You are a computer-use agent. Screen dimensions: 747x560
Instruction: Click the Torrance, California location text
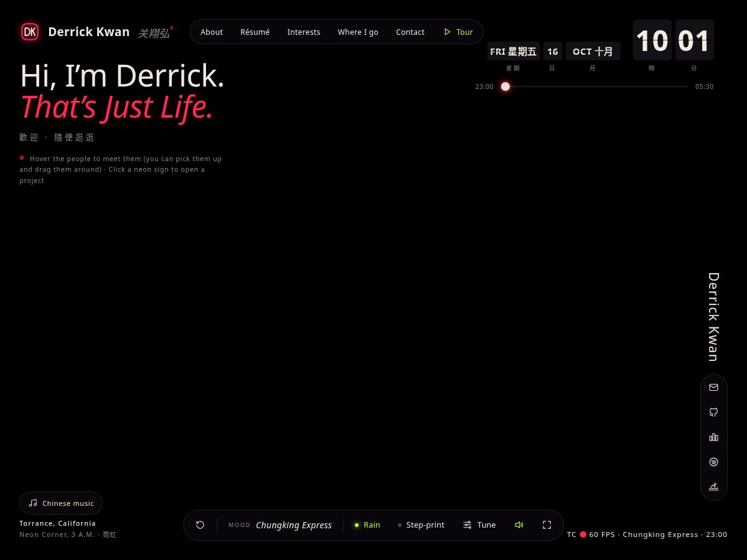[x=58, y=523]
